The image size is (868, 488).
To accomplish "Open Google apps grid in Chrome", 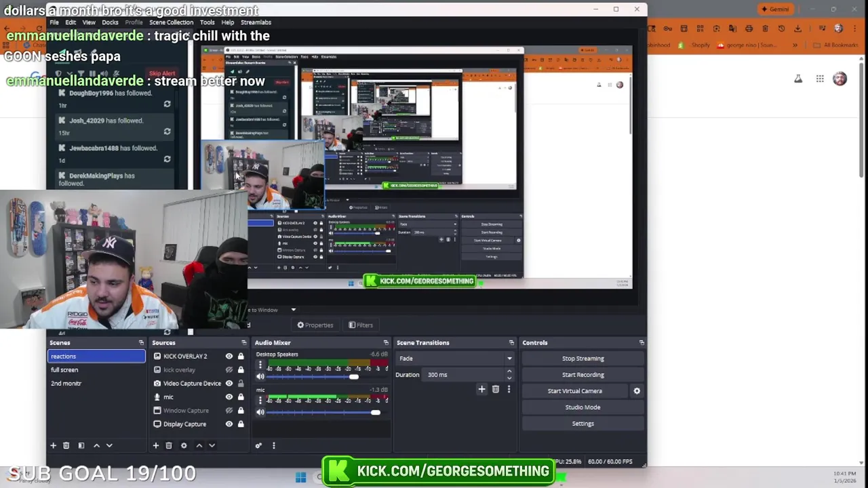I will [x=820, y=79].
